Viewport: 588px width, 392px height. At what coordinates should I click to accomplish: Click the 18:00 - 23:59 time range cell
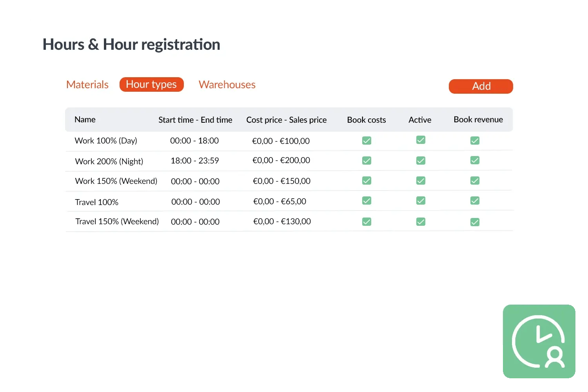click(195, 161)
